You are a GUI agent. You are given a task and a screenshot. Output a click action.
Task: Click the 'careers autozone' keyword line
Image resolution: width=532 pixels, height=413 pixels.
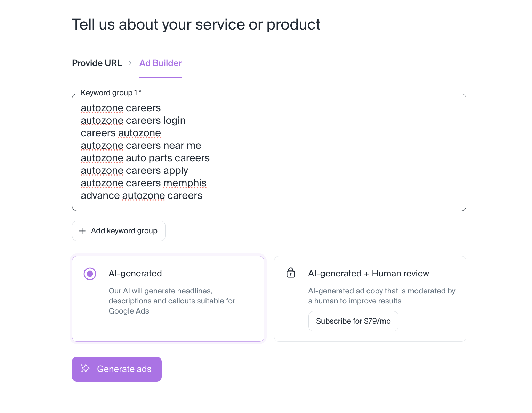point(121,133)
